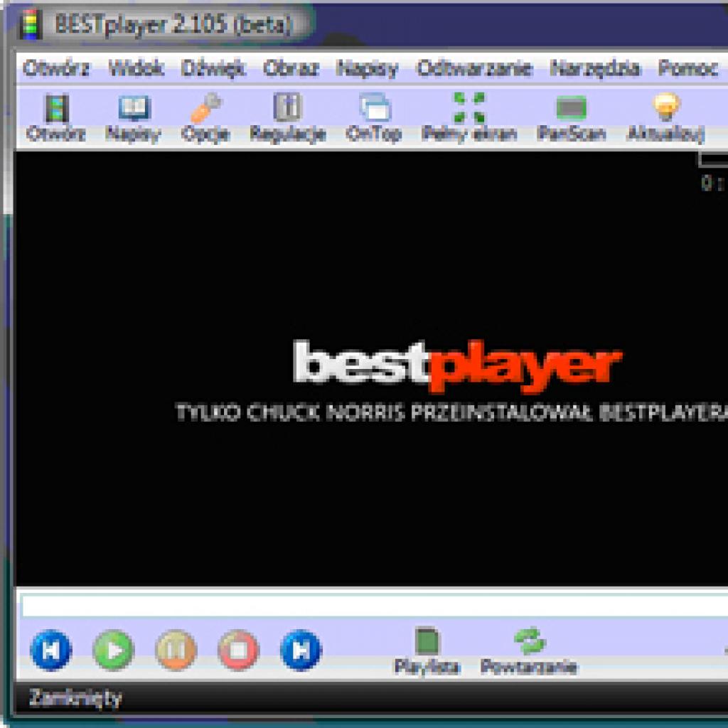728x728 pixels.
Task: Open the Napisy menu in menu bar
Action: [x=368, y=69]
